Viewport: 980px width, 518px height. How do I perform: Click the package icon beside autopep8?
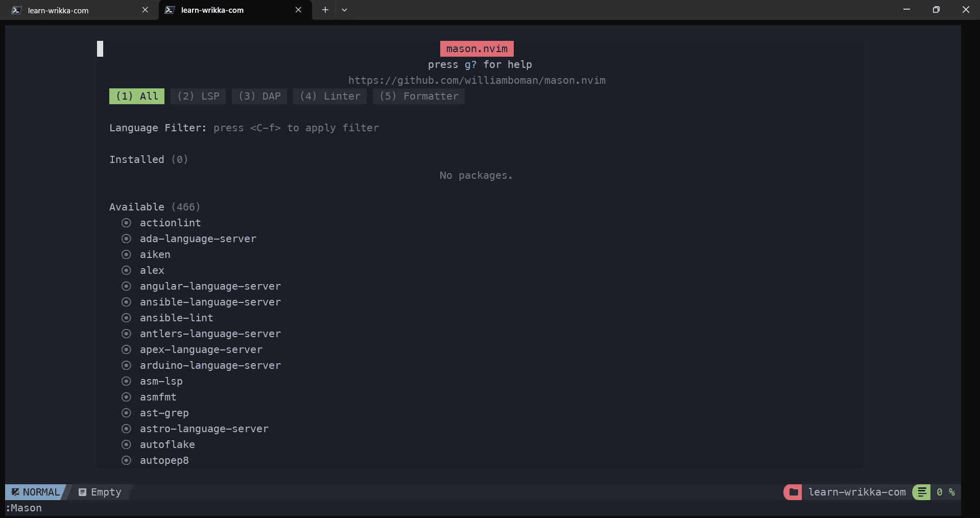pyautogui.click(x=126, y=460)
